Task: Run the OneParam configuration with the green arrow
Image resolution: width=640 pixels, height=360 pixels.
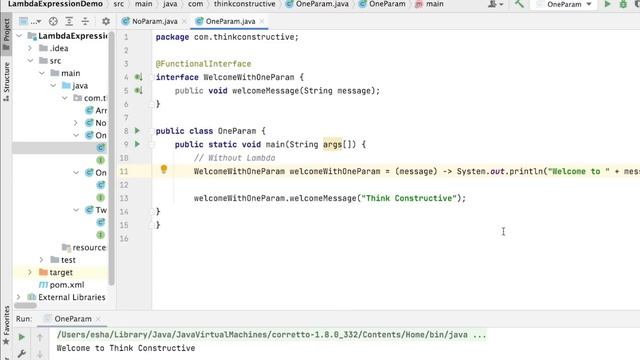Action: (x=607, y=4)
